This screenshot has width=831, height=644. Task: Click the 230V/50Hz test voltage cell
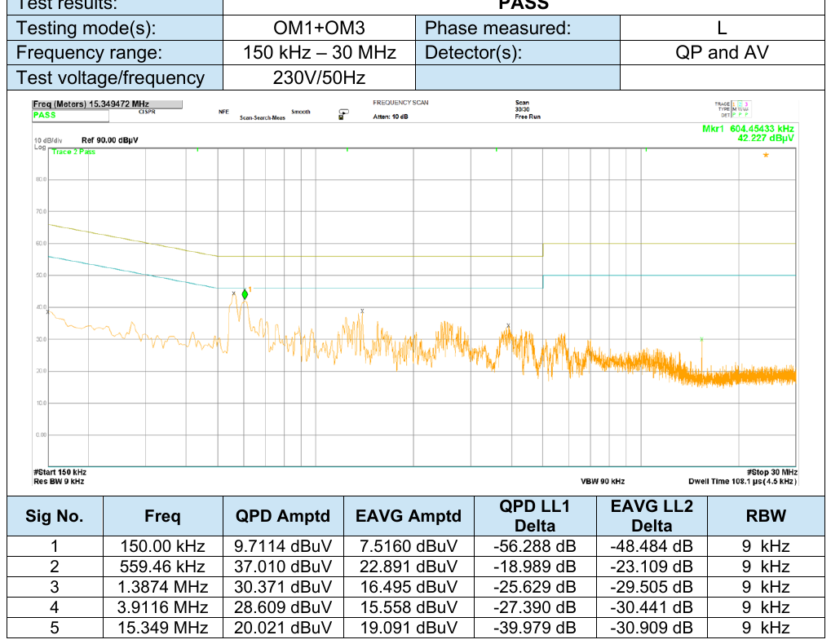[319, 78]
